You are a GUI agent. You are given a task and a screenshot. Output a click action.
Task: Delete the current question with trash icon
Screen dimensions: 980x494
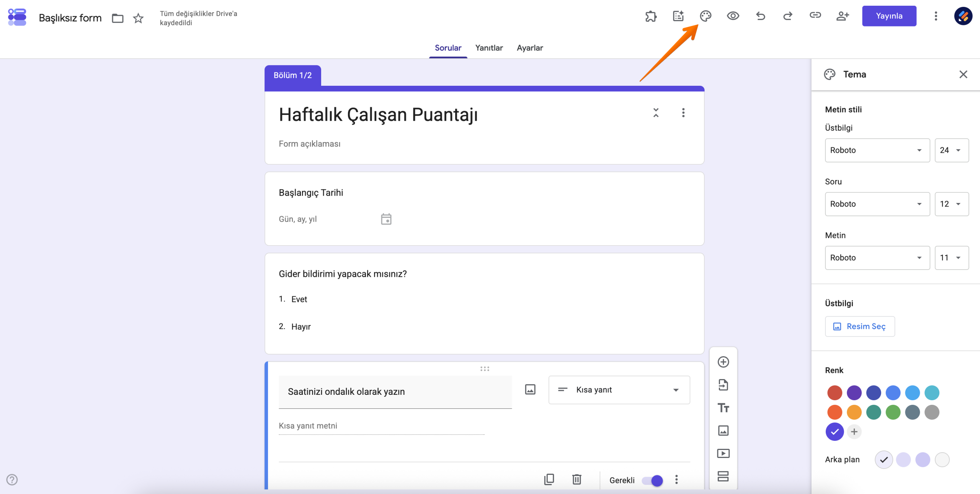[x=577, y=479]
